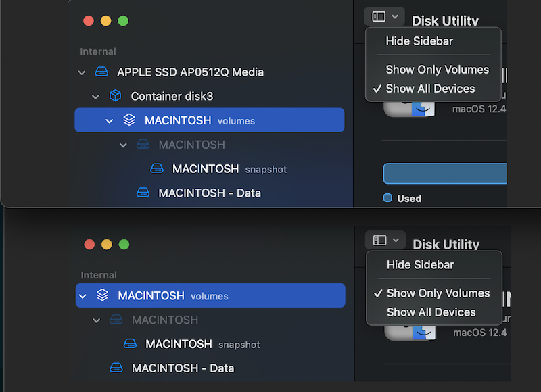Choose Hide Sidebar in bottom window menu

pos(434,265)
